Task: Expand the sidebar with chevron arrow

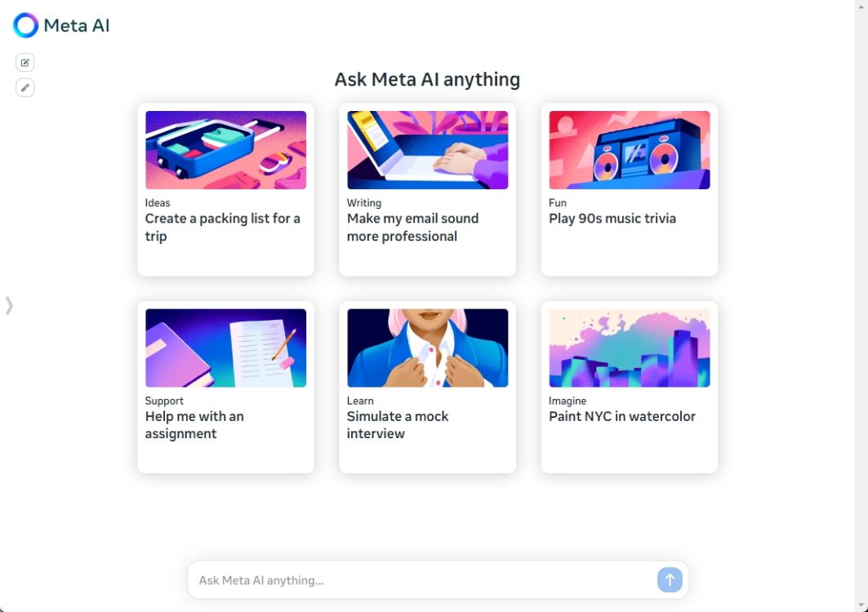Action: (9, 305)
